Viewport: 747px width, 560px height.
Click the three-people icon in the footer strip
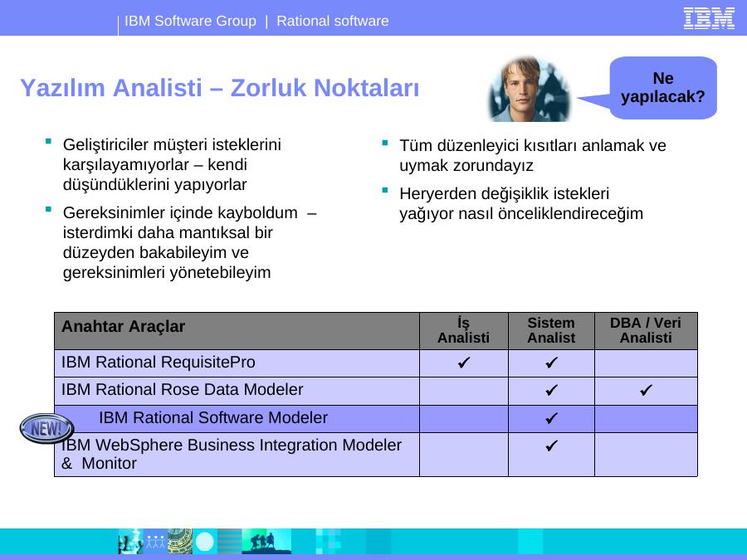pyautogui.click(x=155, y=542)
